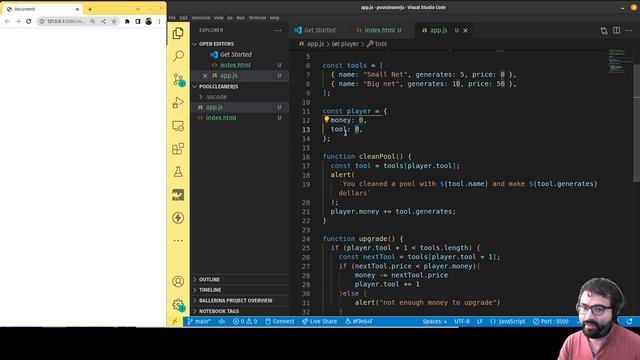Open the share icon in Chrome address bar
This screenshot has width=640, height=360.
[103, 21]
